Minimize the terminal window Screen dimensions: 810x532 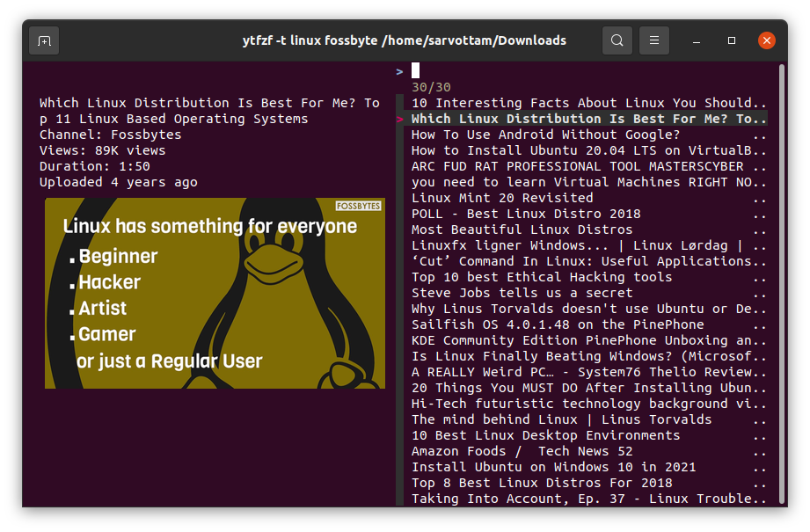696,40
